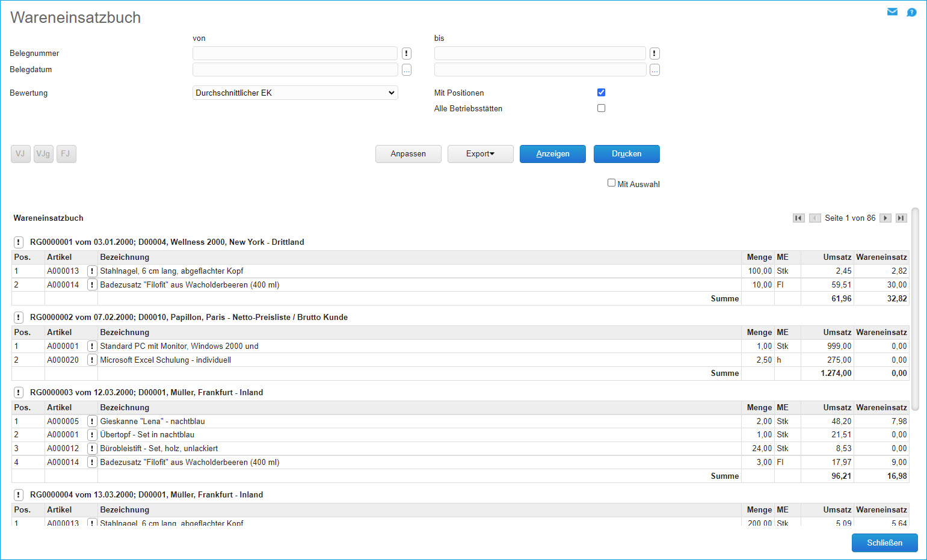Click info icon of Badezusatz row in RG0000003
The width and height of the screenshot is (927, 560).
coord(92,462)
